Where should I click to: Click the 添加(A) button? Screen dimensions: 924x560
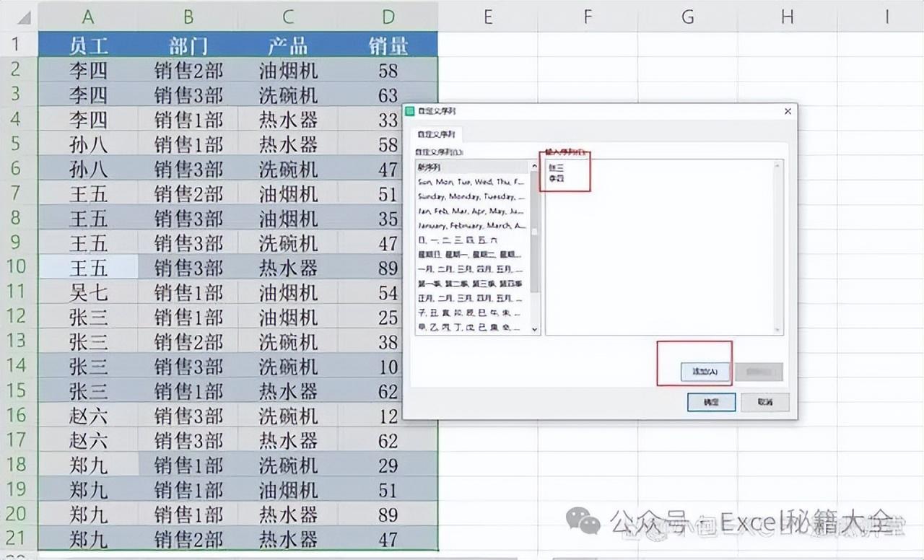[x=705, y=372]
